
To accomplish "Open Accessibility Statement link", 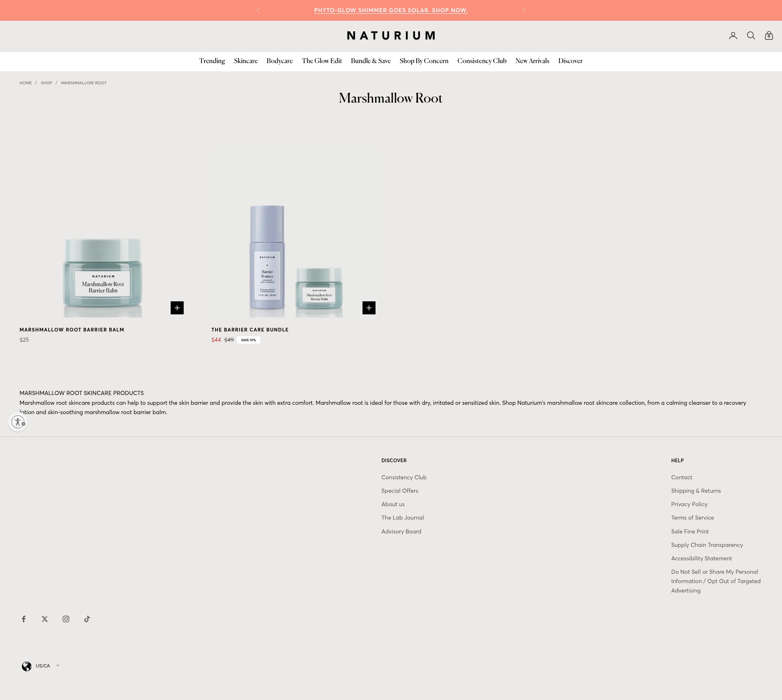I will click(701, 558).
